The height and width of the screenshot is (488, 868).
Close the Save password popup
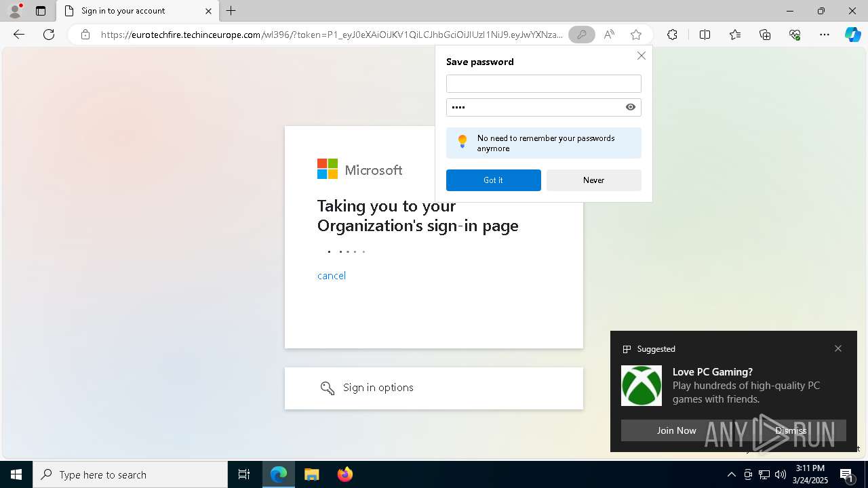point(642,56)
